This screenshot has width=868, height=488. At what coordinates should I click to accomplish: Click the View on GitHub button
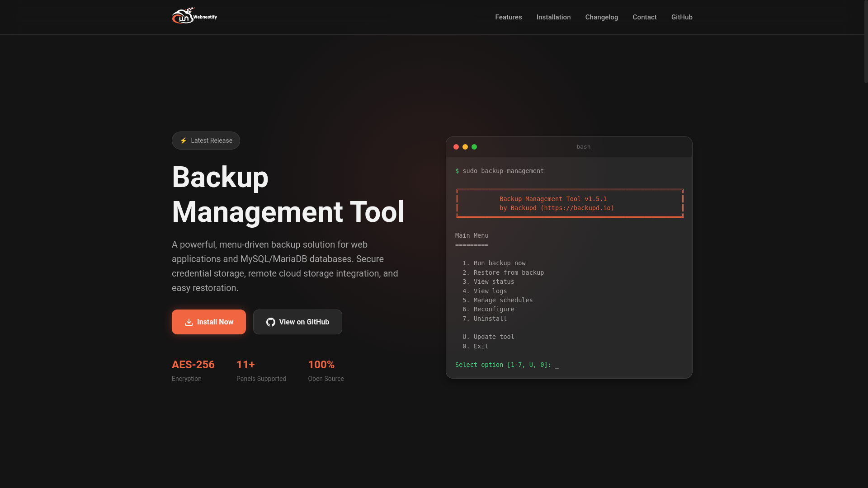tap(297, 322)
